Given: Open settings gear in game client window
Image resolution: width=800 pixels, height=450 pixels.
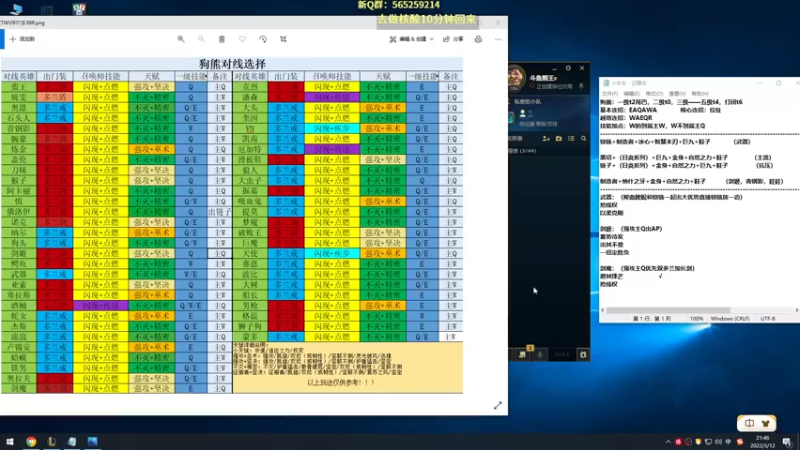Looking at the screenshot, I should (568, 68).
